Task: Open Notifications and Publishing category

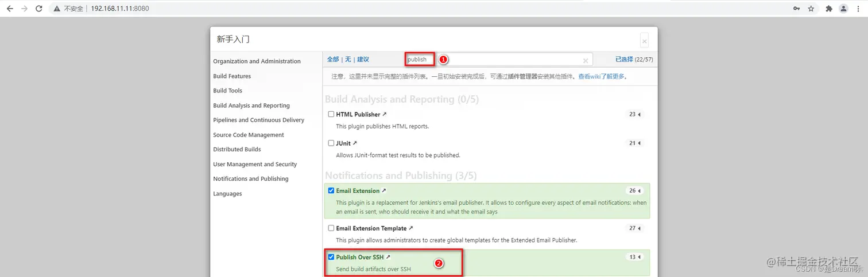Action: coord(251,178)
